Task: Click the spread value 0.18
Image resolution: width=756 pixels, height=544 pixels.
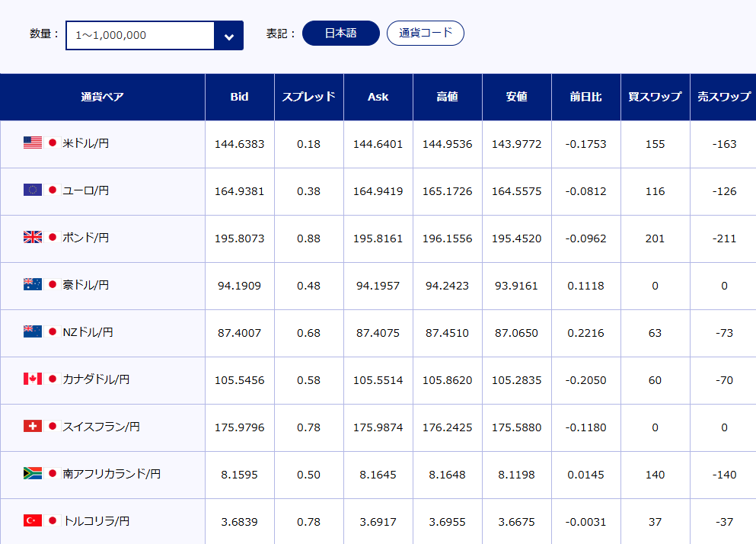Action: (308, 144)
